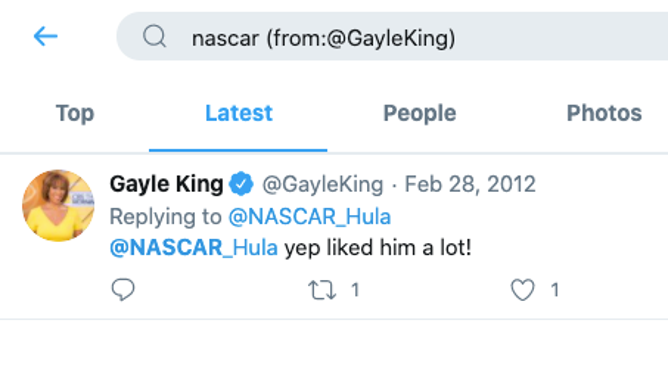Switch to the Top tab

75,113
